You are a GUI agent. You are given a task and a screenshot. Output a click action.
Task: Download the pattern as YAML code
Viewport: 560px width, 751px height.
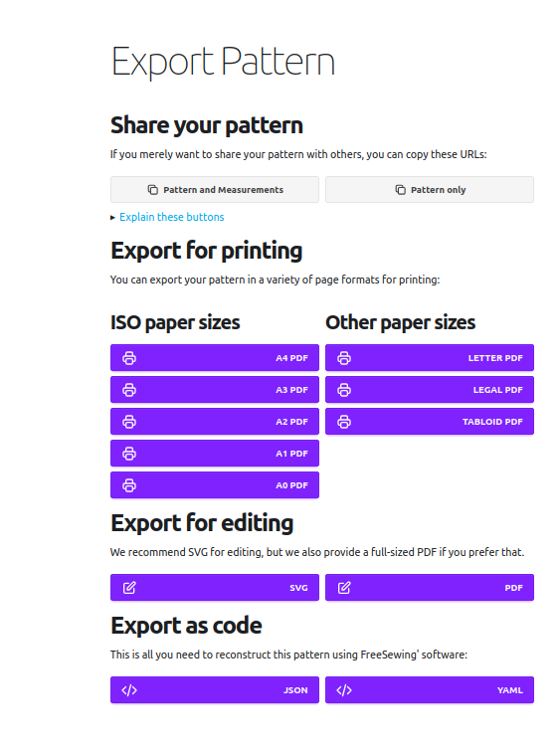point(430,690)
